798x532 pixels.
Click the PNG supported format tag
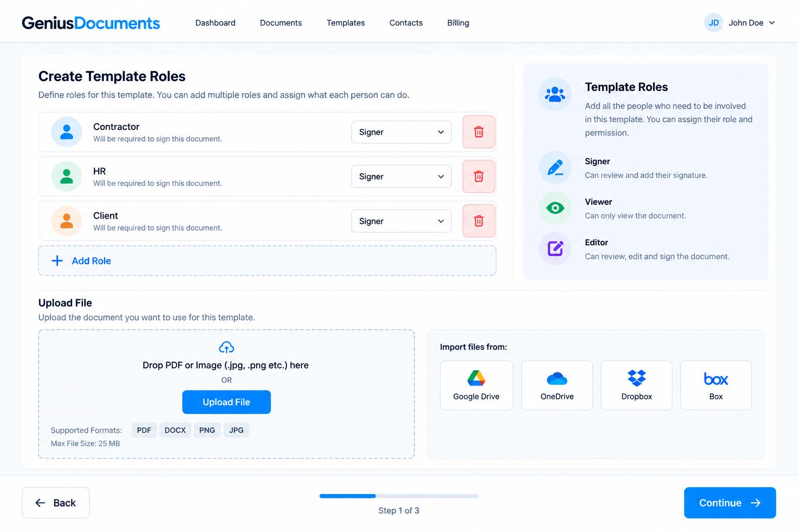click(x=207, y=430)
